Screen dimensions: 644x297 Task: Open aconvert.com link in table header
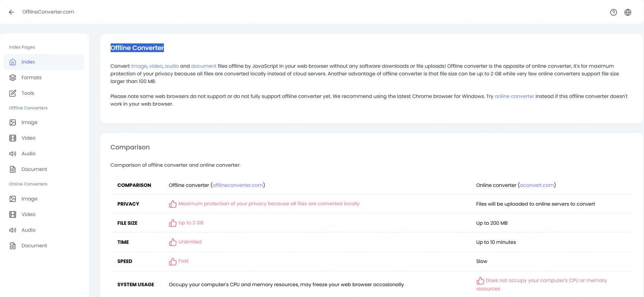(537, 185)
